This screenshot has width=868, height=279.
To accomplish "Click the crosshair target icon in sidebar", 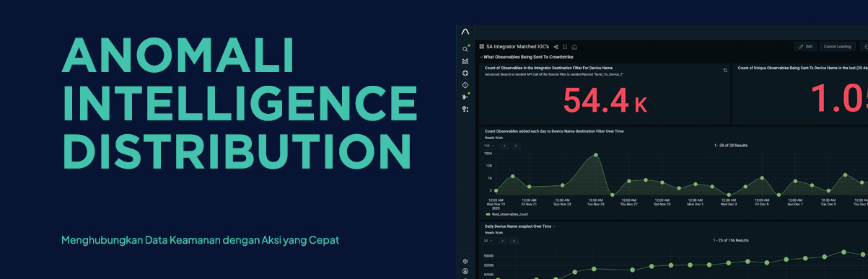I will pos(465,73).
